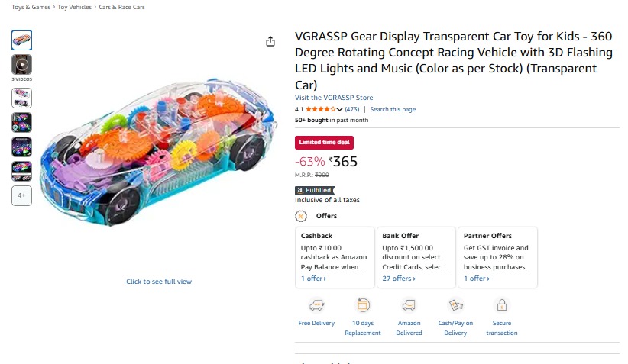
Task: Click the Free Delivery truck icon
Action: (316, 306)
